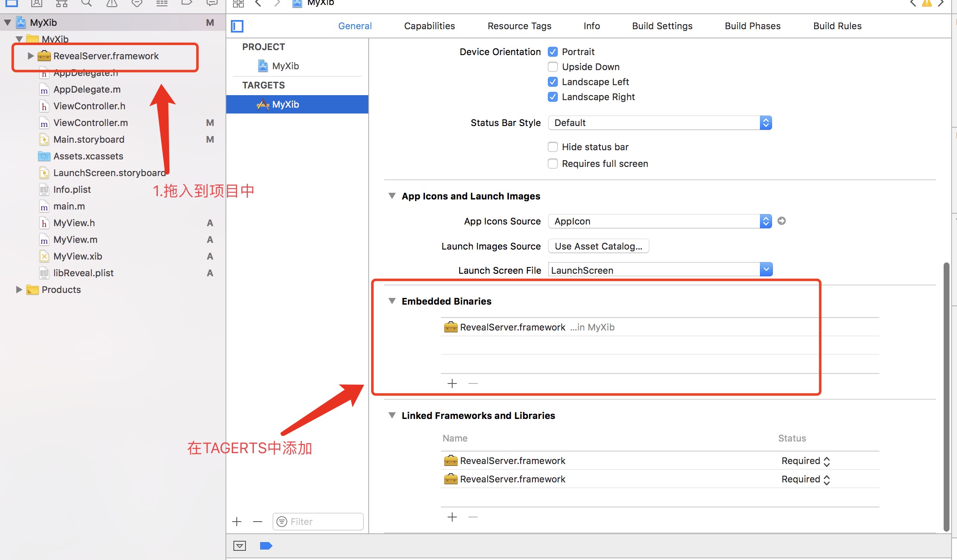Remove target with minus below targets list

(258, 522)
